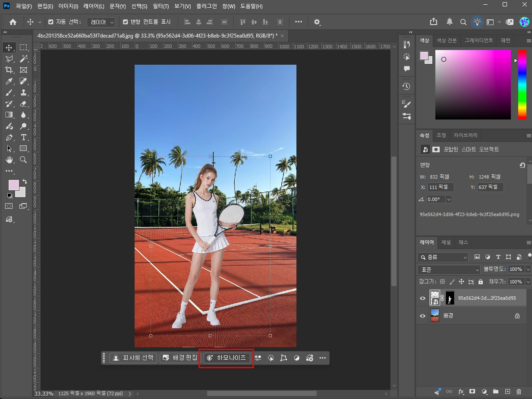Create a new group folder icon

tap(496, 392)
